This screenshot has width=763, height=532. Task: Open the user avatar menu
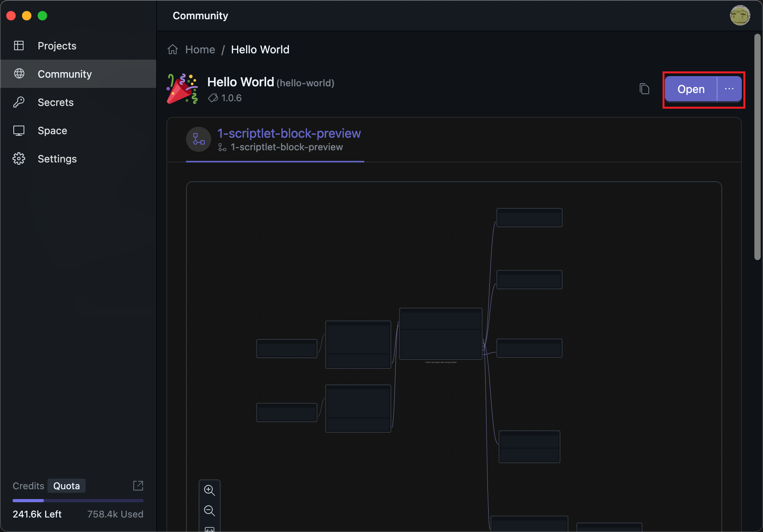[x=739, y=16]
